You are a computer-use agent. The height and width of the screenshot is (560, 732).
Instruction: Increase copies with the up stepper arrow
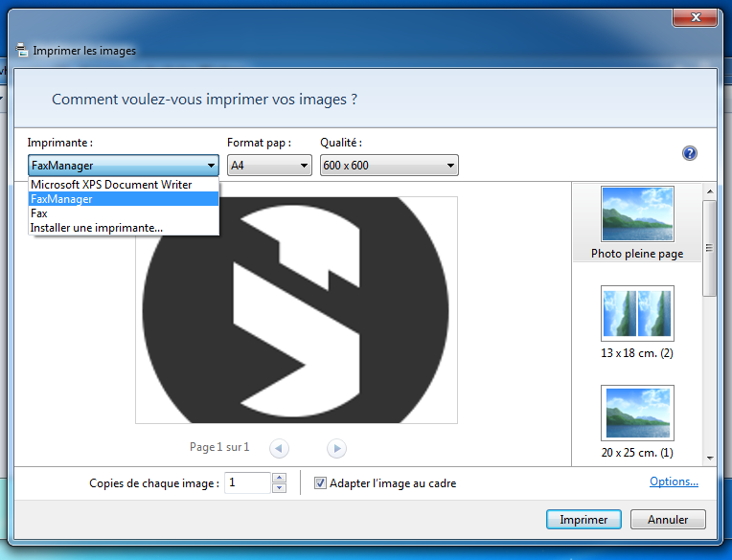click(x=279, y=478)
